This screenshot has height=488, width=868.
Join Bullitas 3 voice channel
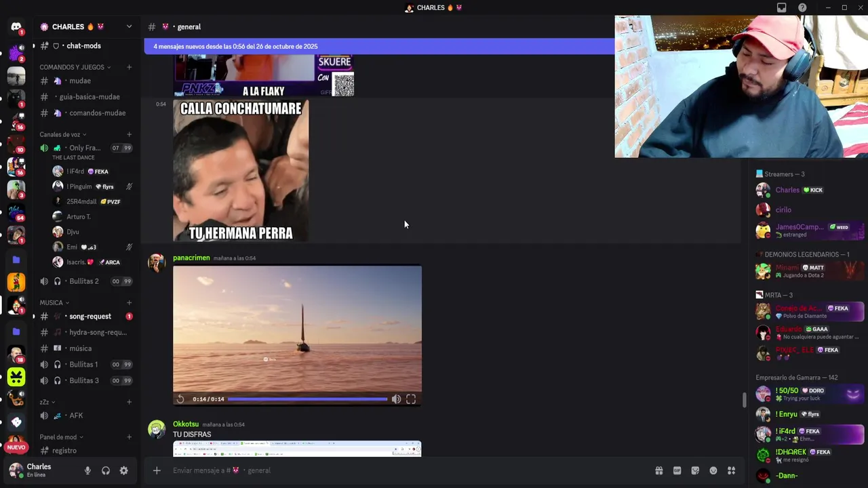[86, 380]
